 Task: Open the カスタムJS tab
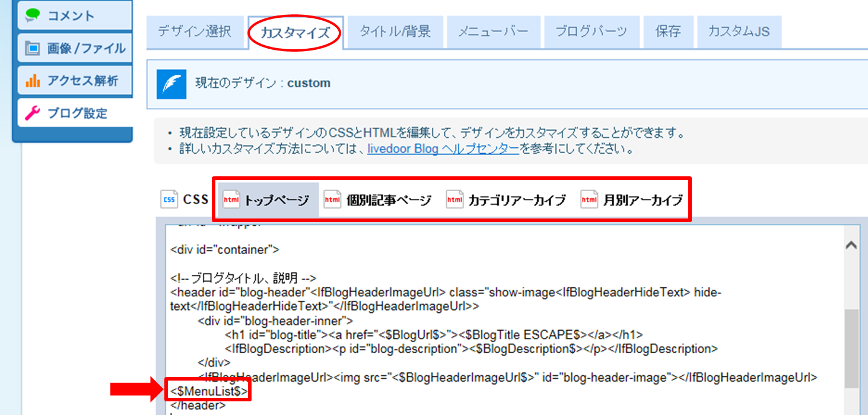click(739, 32)
